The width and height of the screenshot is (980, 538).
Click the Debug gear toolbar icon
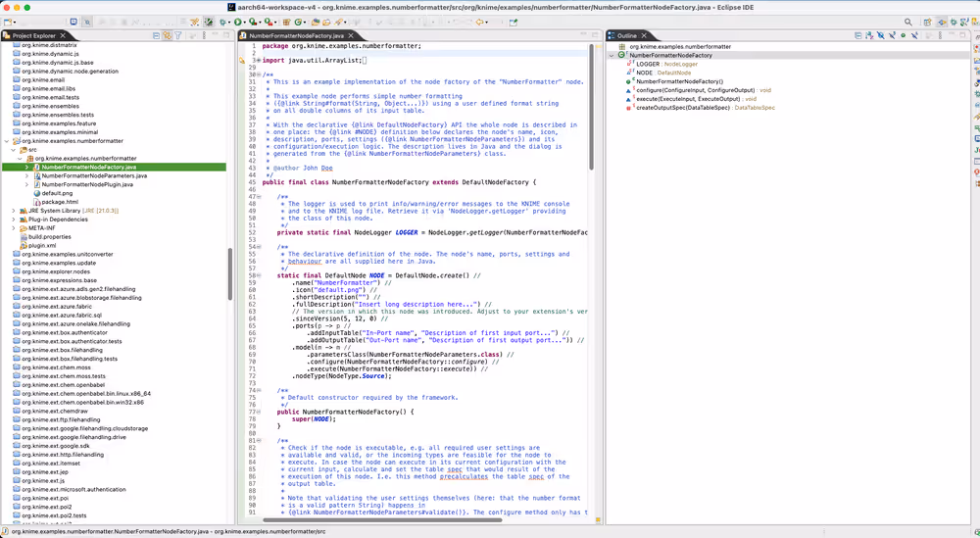pos(222,22)
